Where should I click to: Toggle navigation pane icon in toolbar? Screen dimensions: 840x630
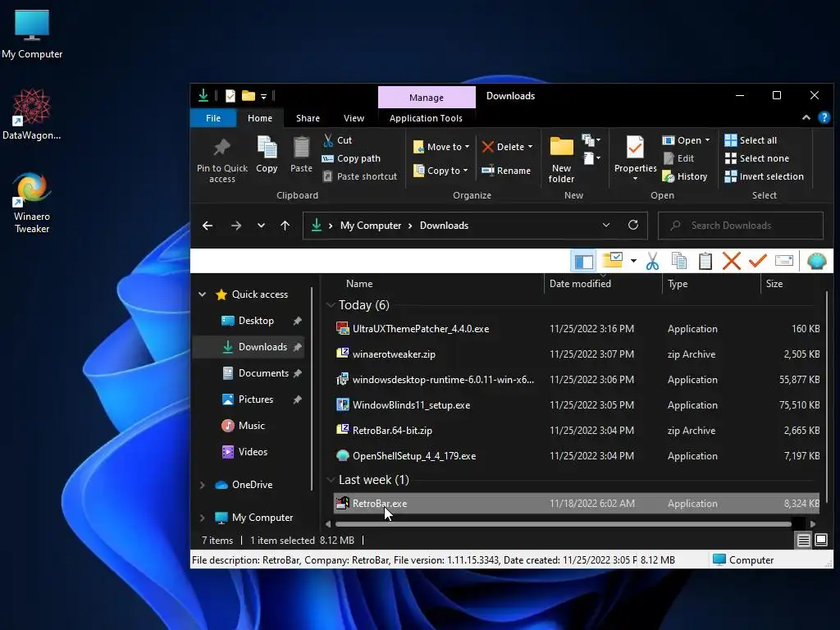point(583,262)
